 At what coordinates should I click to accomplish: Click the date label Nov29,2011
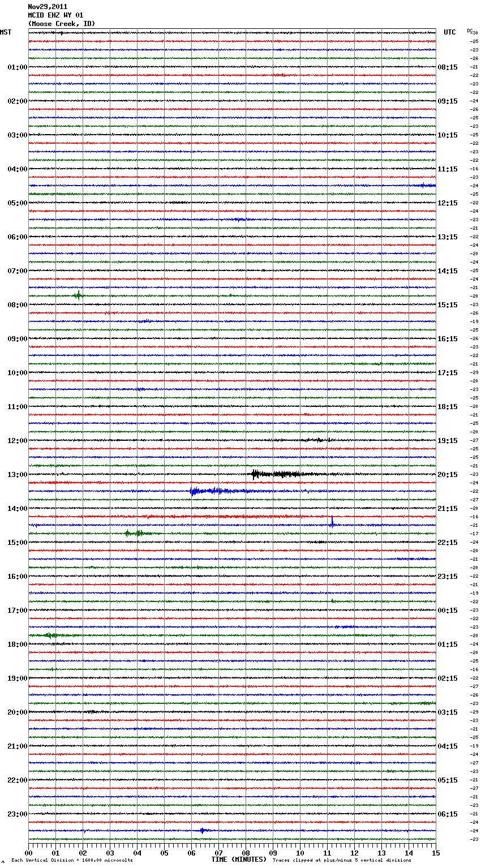pos(48,7)
